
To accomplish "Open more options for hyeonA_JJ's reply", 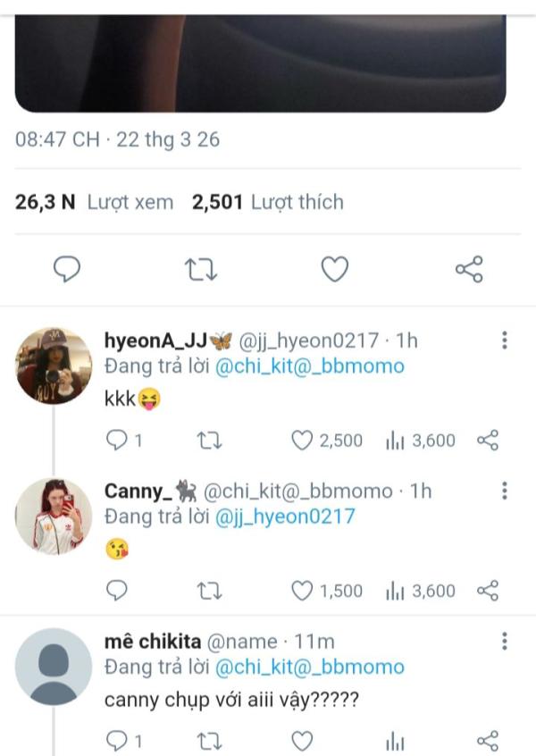I will [505, 340].
